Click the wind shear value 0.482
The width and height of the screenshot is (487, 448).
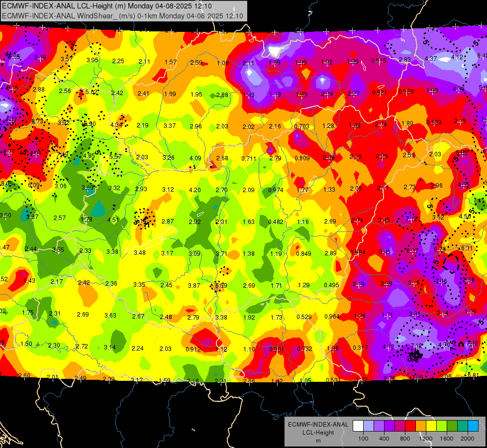click(276, 222)
